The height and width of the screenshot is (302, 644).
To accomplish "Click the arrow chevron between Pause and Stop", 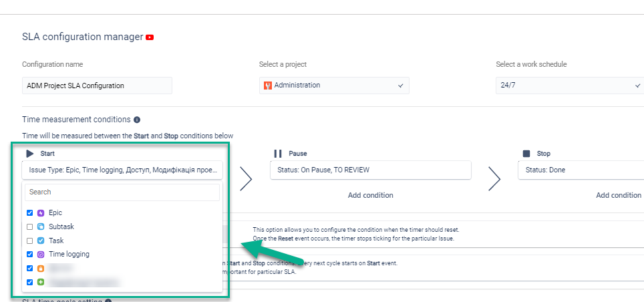I will tap(494, 179).
